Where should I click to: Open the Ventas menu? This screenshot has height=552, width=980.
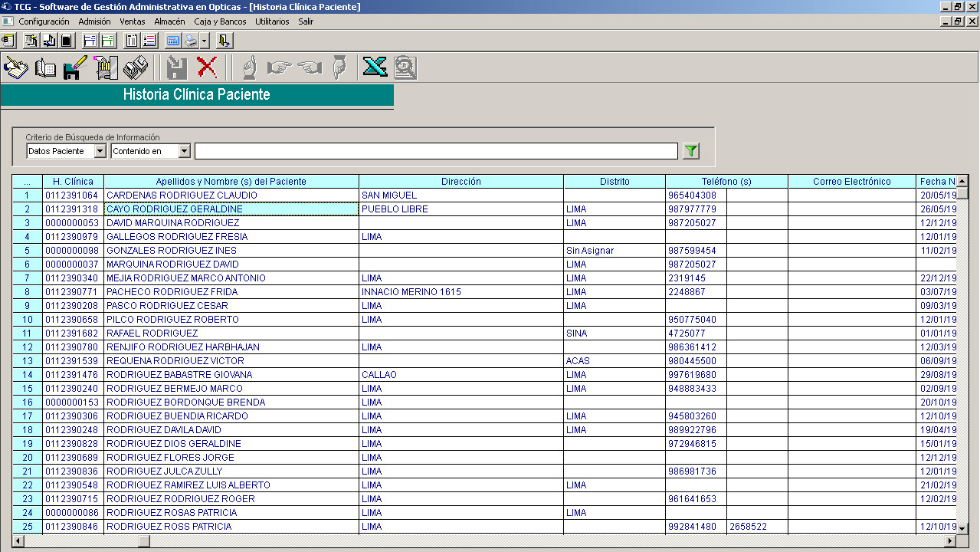tap(132, 21)
